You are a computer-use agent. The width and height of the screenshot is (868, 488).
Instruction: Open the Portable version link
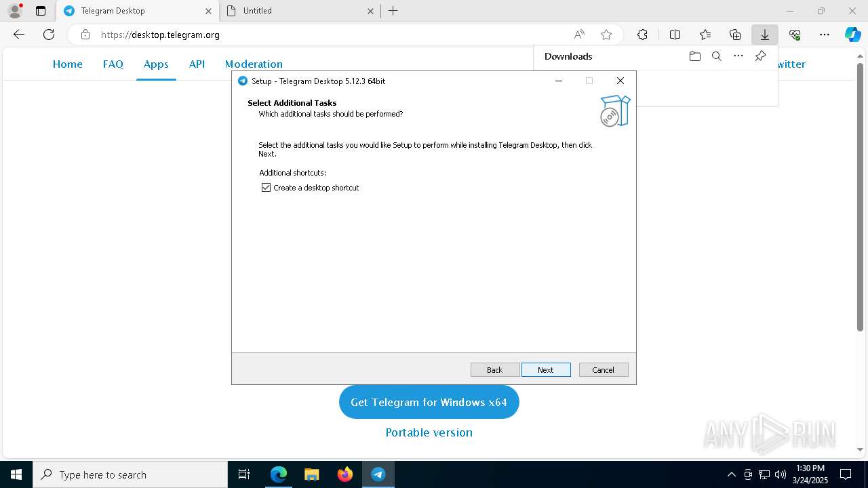429,432
